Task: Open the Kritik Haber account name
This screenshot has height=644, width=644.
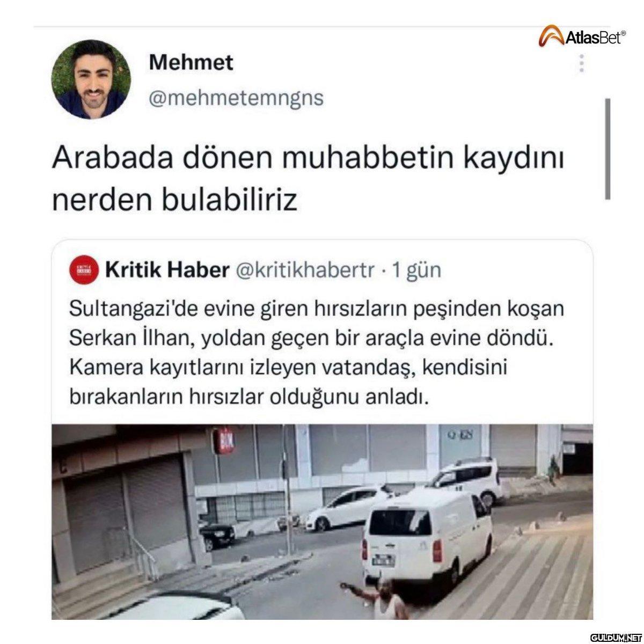Action: (x=167, y=270)
